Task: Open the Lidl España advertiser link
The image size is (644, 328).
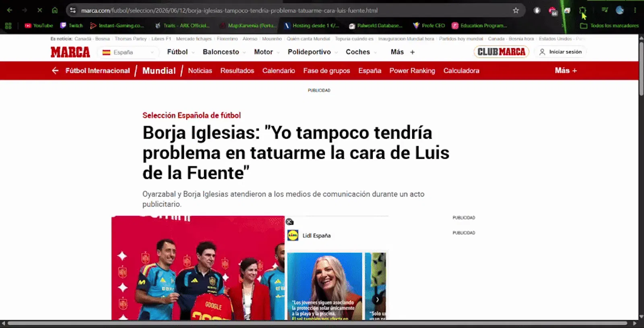Action: click(x=316, y=236)
